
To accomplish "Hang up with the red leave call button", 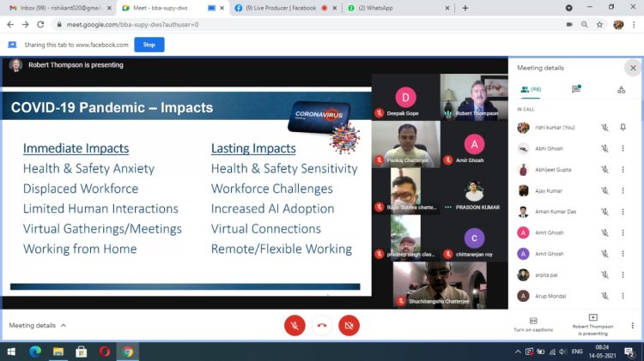I will coord(321,326).
